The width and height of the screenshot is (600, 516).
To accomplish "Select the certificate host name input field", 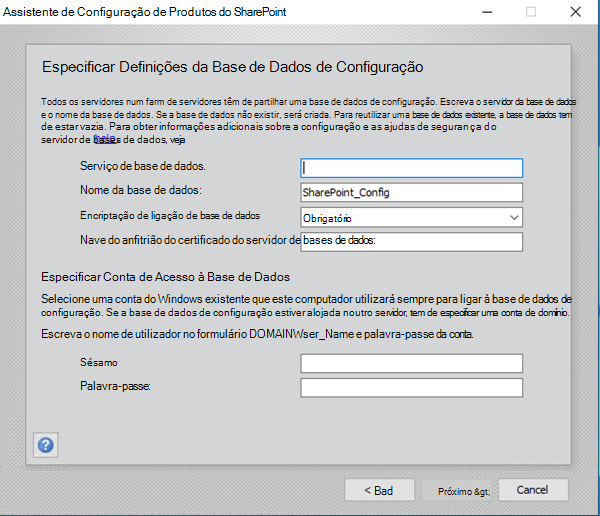I will click(x=411, y=242).
